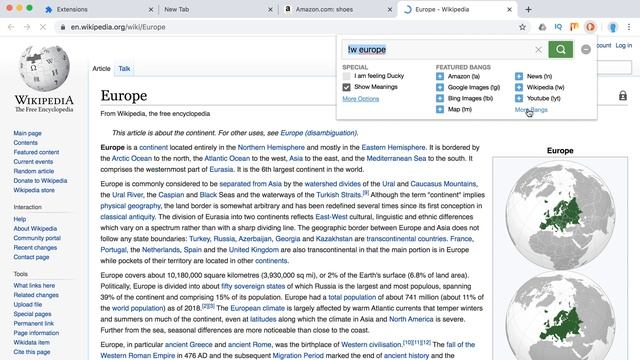Click the orange M extension icon
The width and height of the screenshot is (640, 360).
coord(574,27)
